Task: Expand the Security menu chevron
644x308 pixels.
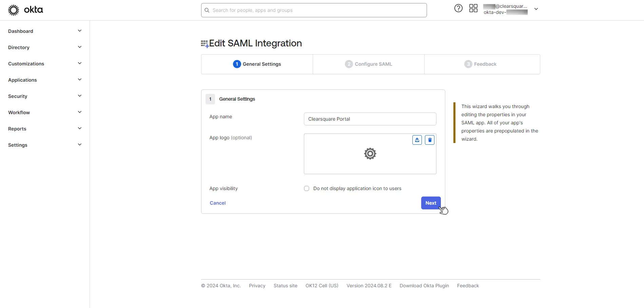Action: click(x=80, y=96)
